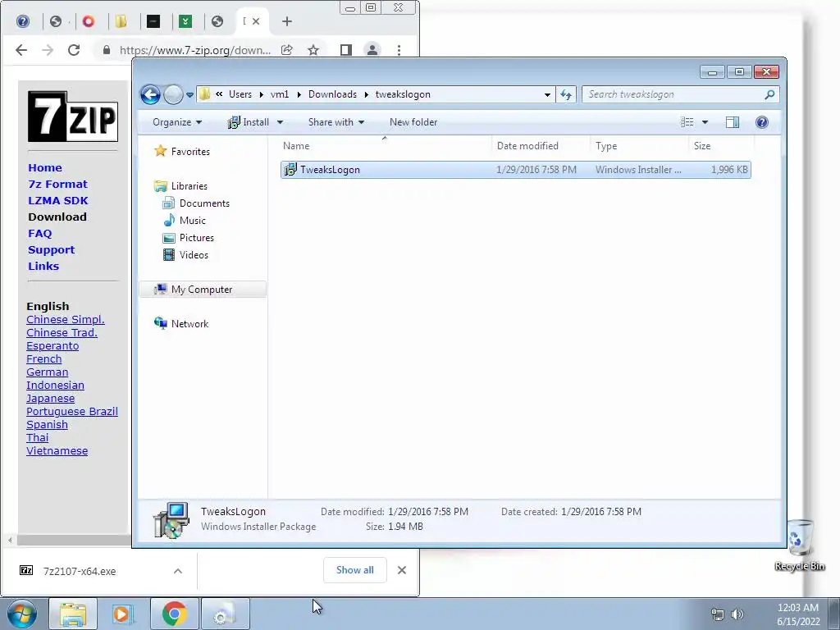
Task: Toggle the preview pane
Action: (x=733, y=122)
